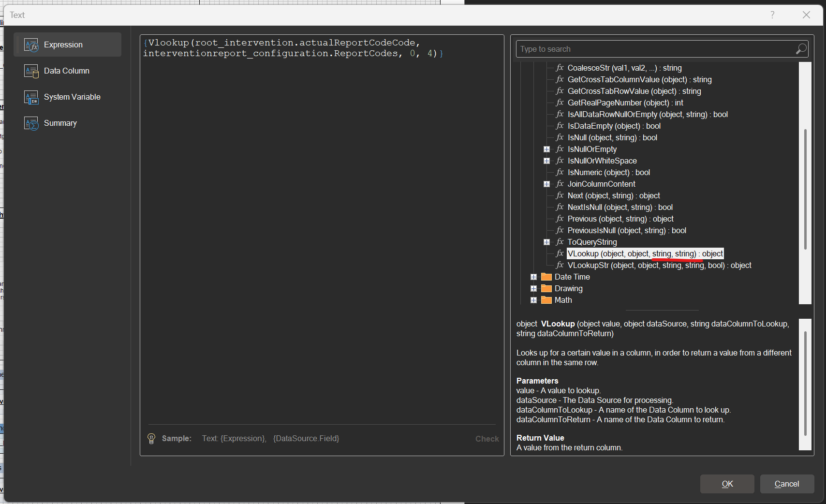Select Previous (object, string) function
The width and height of the screenshot is (826, 504).
click(620, 219)
